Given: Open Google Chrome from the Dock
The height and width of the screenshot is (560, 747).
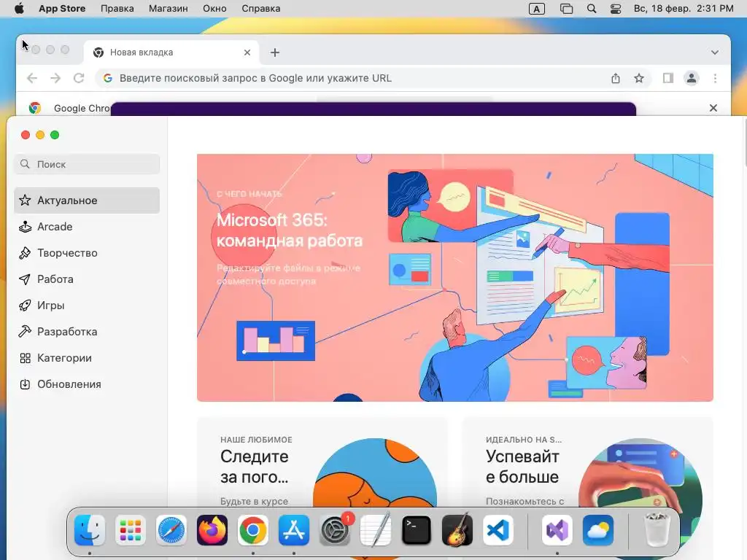Looking at the screenshot, I should click(253, 530).
